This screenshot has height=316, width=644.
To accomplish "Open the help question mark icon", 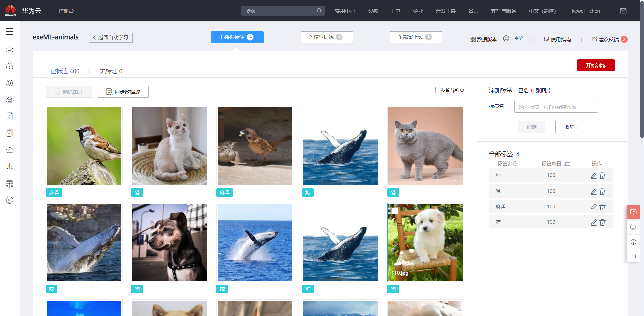I will [x=633, y=242].
